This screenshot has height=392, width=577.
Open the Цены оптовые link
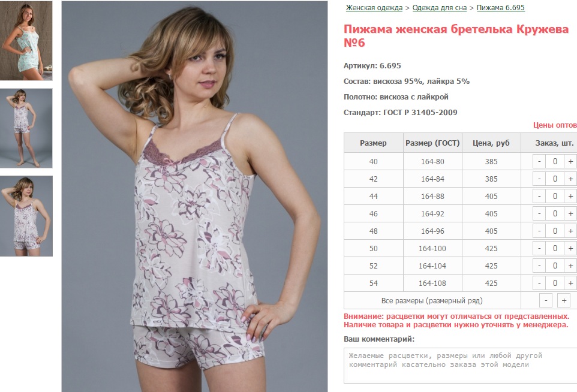coord(555,125)
